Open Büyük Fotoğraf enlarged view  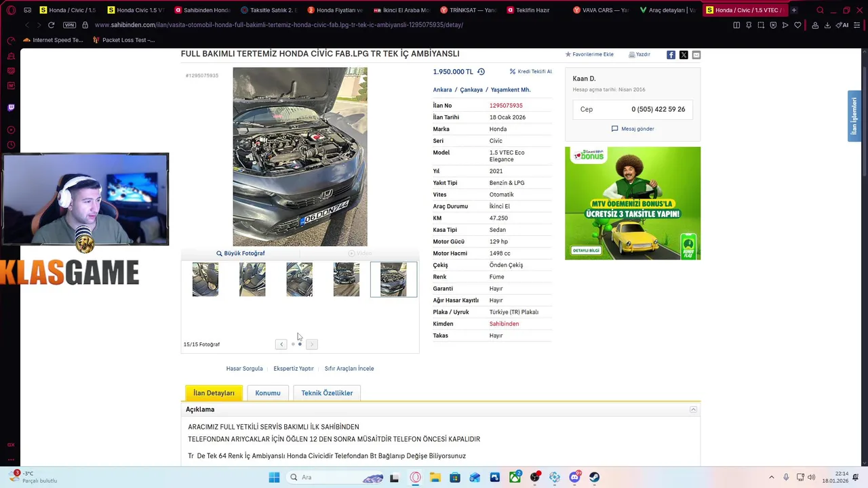click(241, 253)
